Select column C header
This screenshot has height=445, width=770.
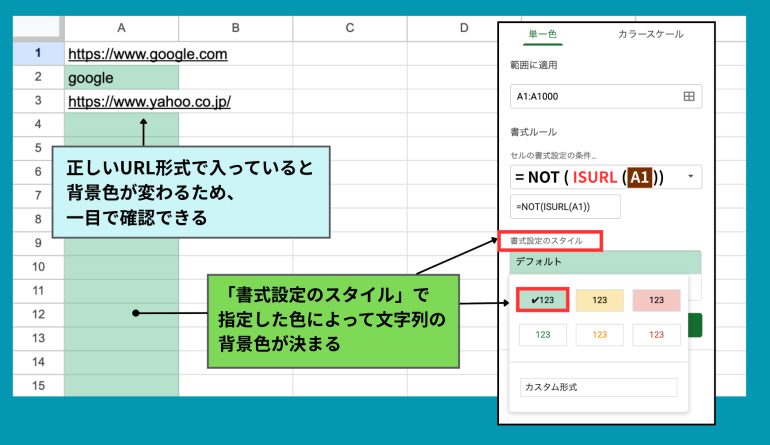coord(350,28)
